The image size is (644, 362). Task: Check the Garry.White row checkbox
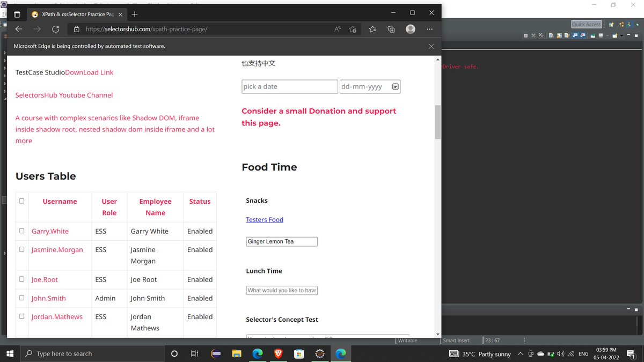21,231
